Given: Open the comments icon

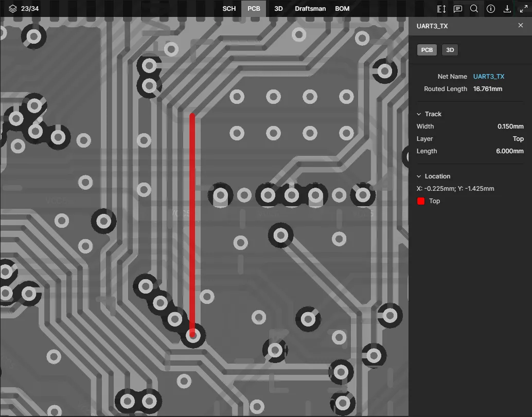Looking at the screenshot, I should (458, 9).
